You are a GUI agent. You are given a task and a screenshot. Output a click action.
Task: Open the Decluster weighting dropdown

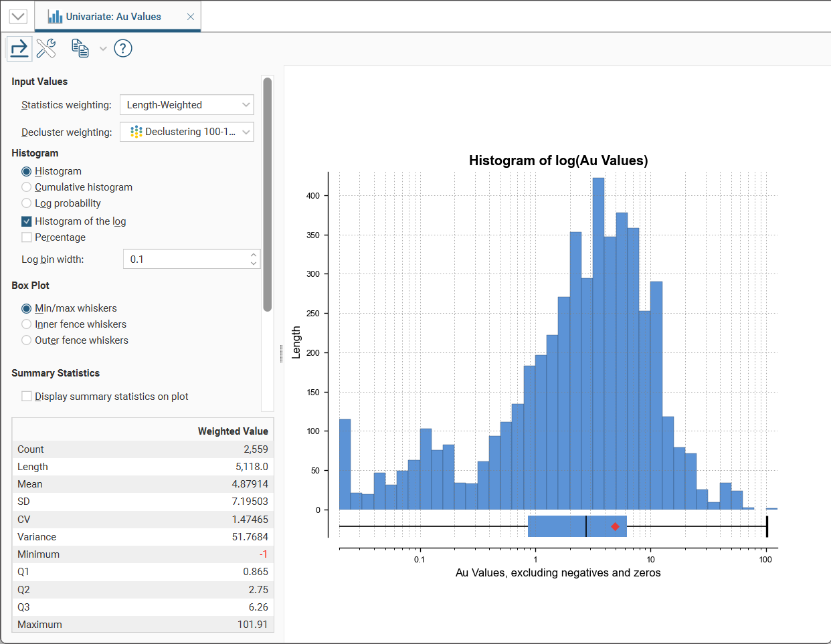point(187,132)
